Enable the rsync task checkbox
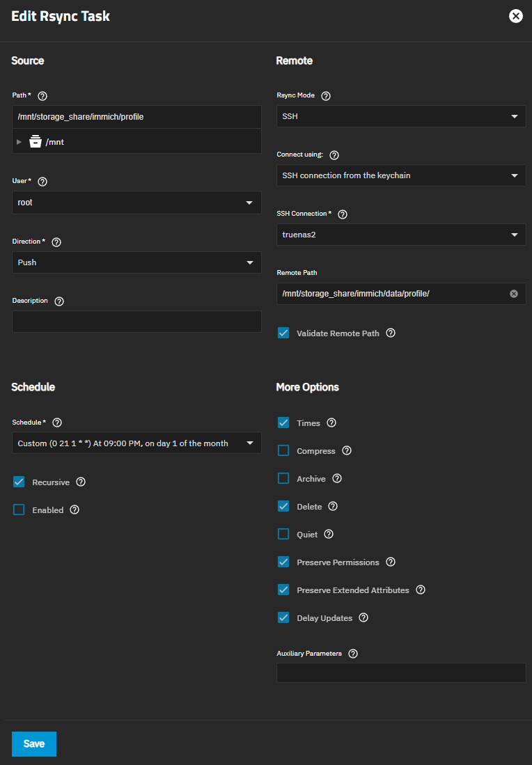532x765 pixels. point(19,510)
